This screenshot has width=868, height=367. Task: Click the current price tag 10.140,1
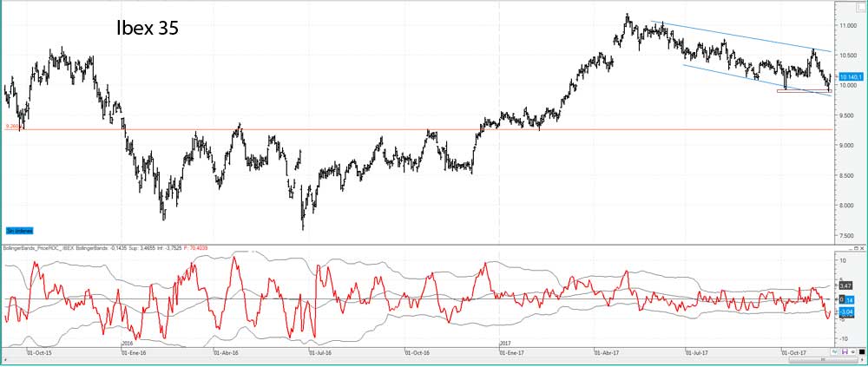pos(850,77)
